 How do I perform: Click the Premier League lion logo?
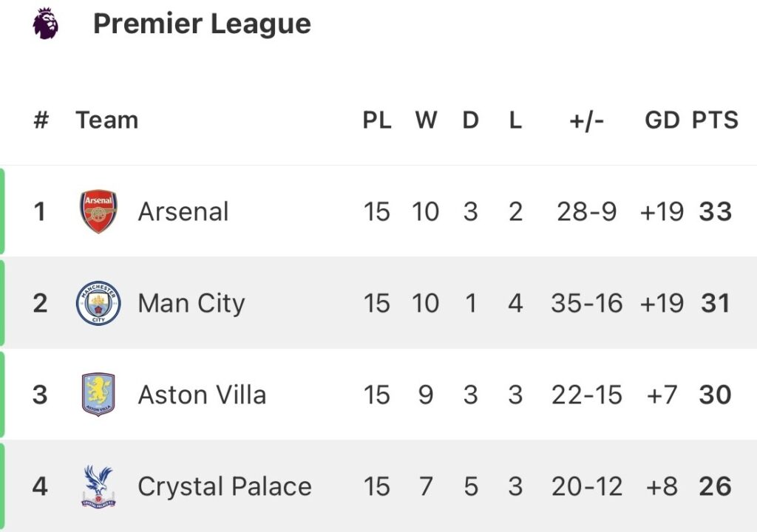(45, 24)
